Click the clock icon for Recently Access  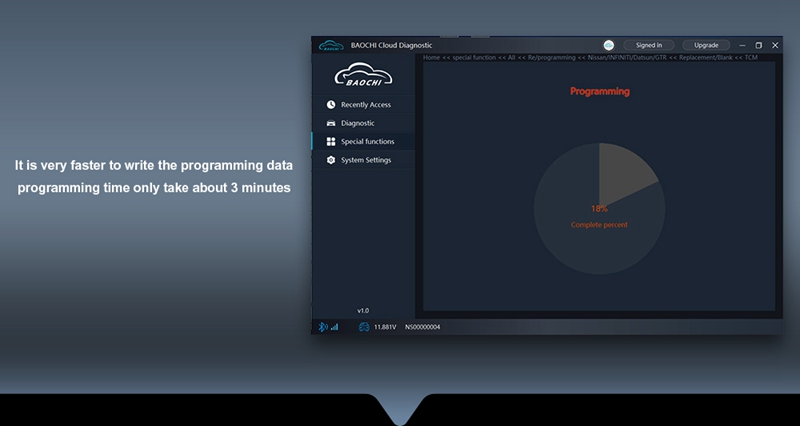(x=331, y=104)
